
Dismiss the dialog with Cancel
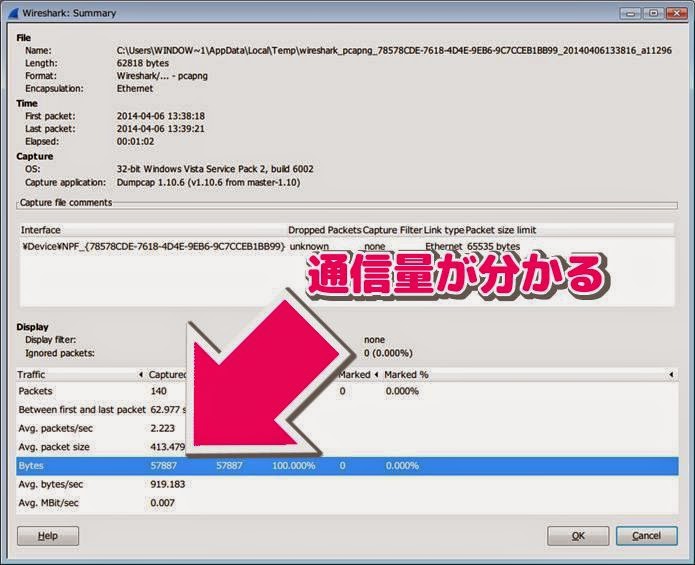point(646,536)
